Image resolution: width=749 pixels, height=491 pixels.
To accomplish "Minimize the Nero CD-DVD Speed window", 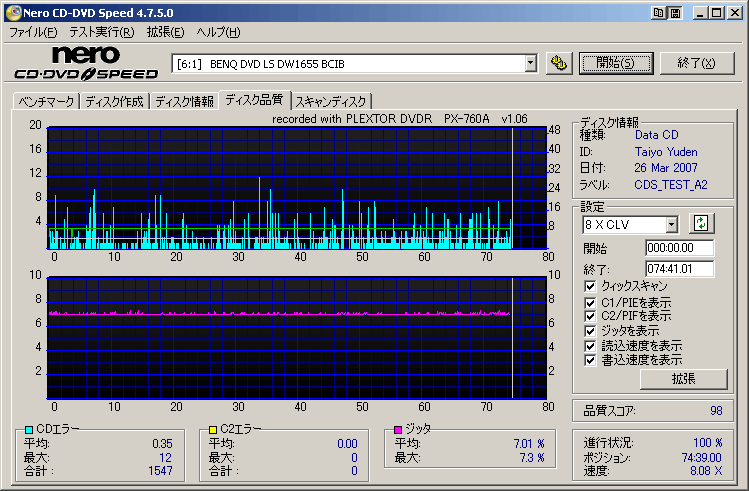I will point(700,13).
